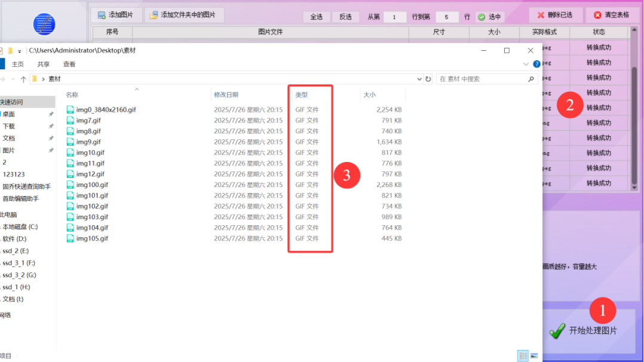Switch to details view mode in Explorer
The width and height of the screenshot is (644, 362).
(523, 356)
